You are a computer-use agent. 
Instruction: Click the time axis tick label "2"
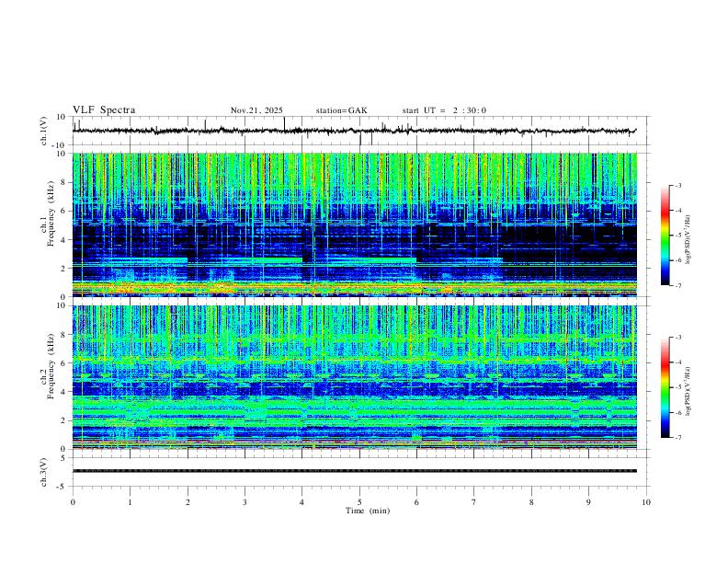[188, 502]
